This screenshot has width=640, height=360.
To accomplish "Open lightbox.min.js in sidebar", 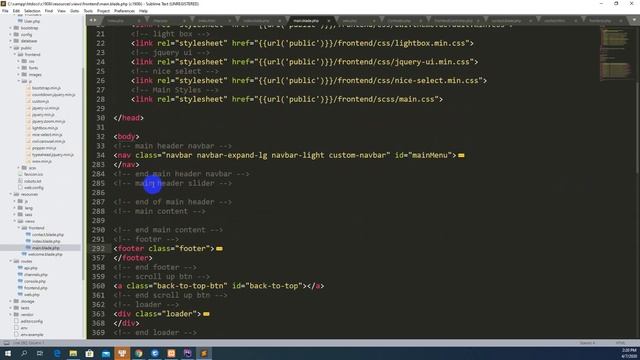I will point(45,128).
